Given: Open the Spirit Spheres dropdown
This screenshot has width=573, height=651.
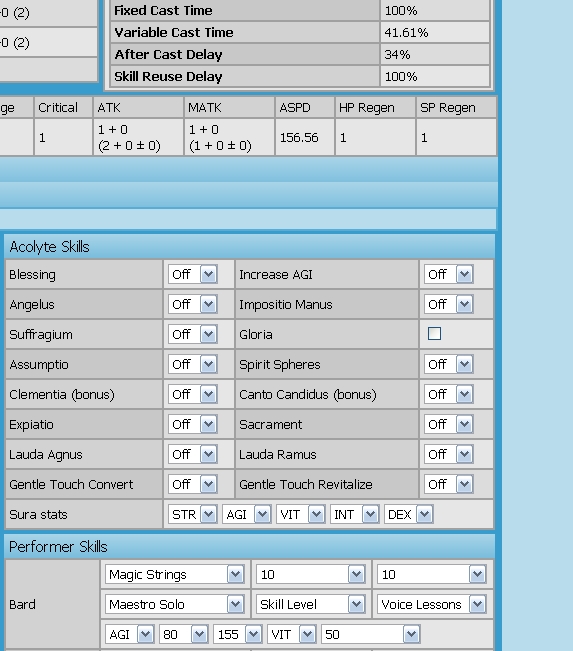Looking at the screenshot, I should 448,364.
